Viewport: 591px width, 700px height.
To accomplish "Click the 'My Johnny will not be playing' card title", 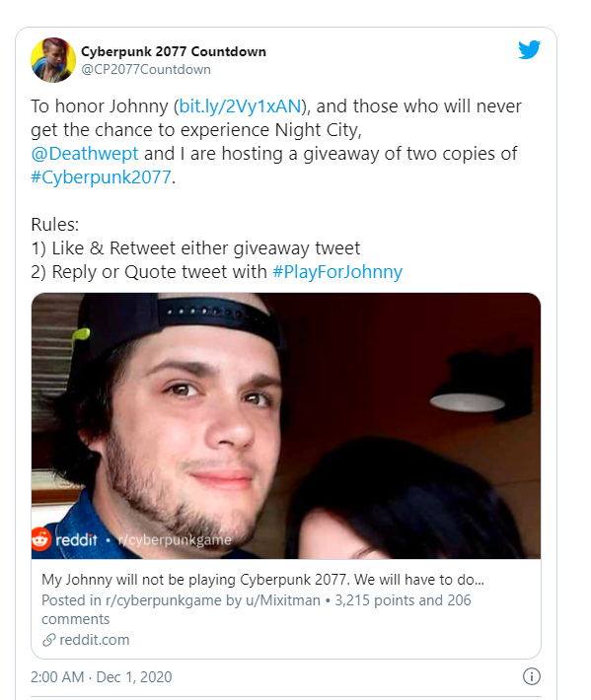I will [262, 580].
